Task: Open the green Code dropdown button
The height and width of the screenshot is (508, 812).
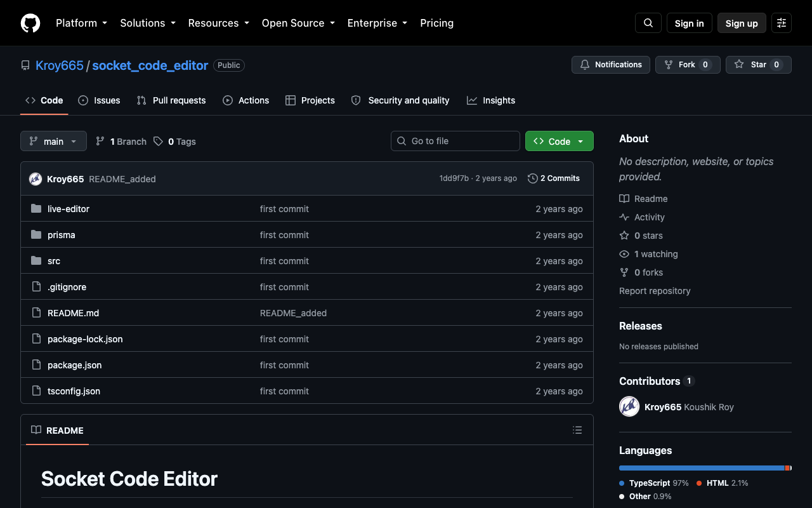Action: 560,141
